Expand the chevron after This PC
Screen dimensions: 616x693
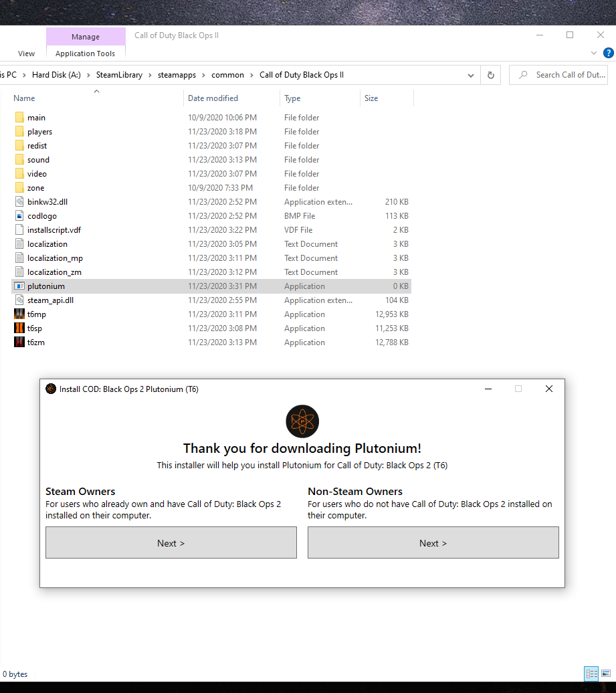click(x=24, y=75)
